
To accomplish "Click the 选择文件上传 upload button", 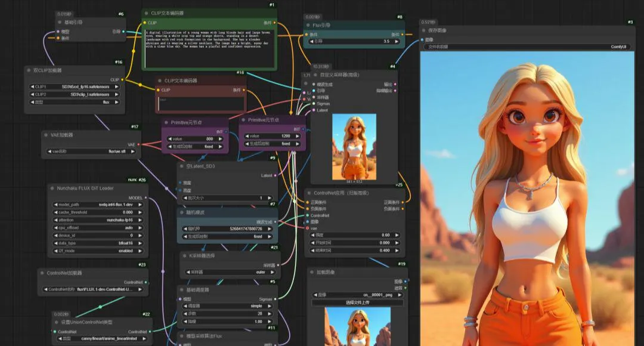I will pyautogui.click(x=357, y=302).
